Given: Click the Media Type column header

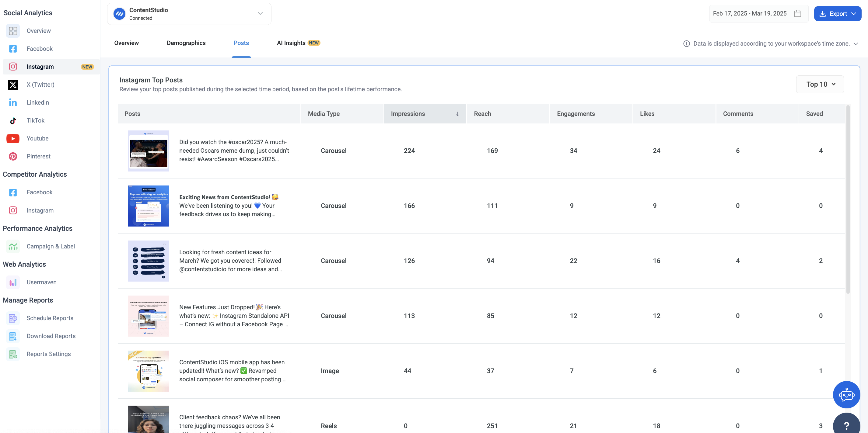Looking at the screenshot, I should click(x=342, y=114).
